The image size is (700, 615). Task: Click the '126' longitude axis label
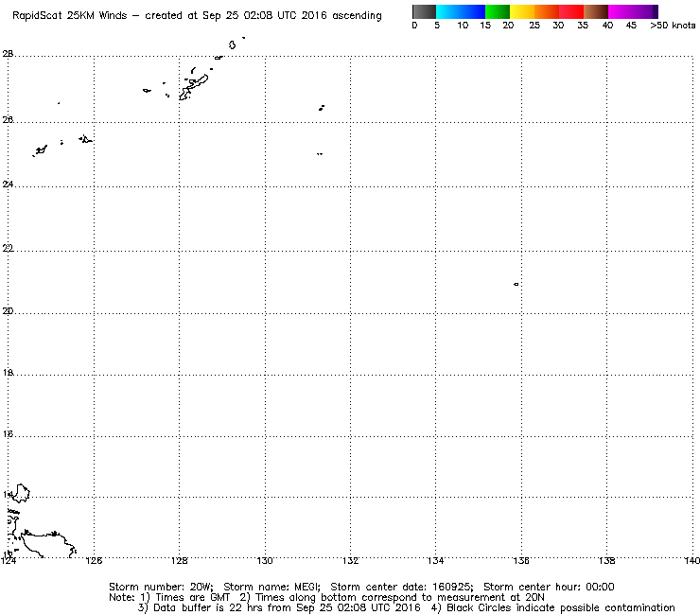pos(94,560)
